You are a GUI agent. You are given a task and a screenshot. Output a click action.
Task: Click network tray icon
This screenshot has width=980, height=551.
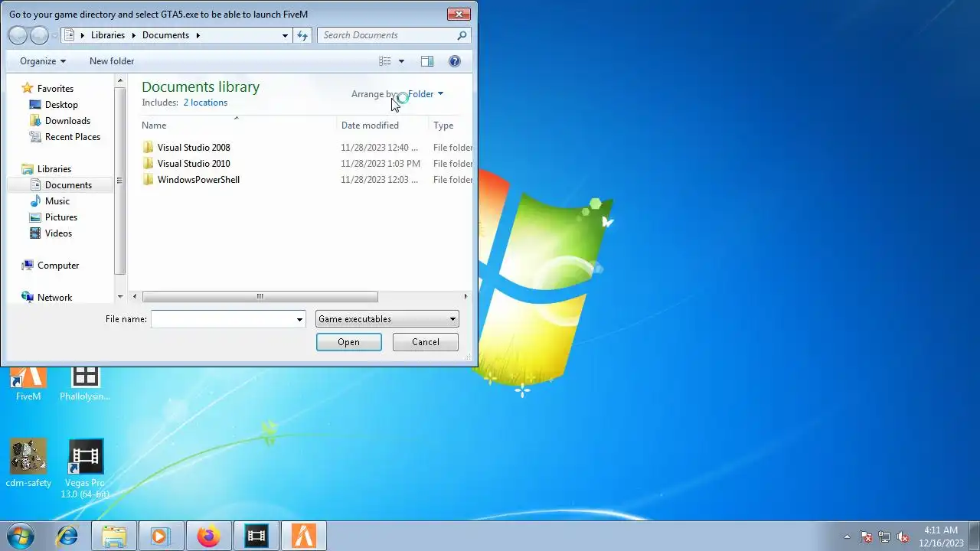884,537
